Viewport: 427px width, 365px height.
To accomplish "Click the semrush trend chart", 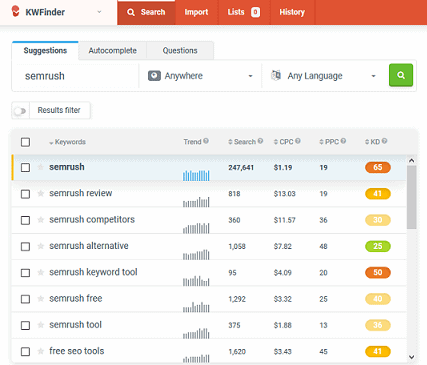I will 196,175.
